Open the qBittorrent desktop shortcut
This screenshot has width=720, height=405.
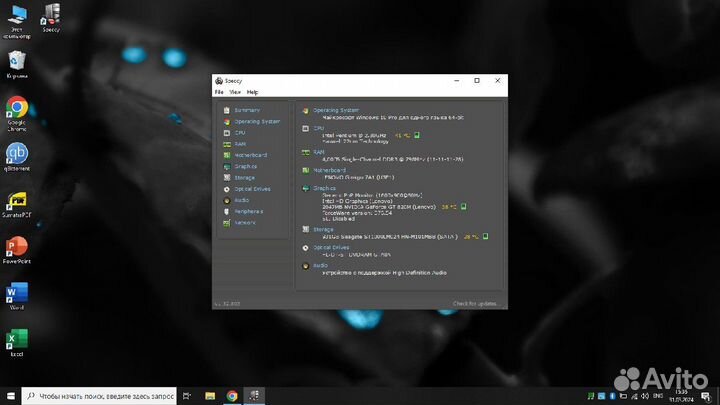[17, 157]
